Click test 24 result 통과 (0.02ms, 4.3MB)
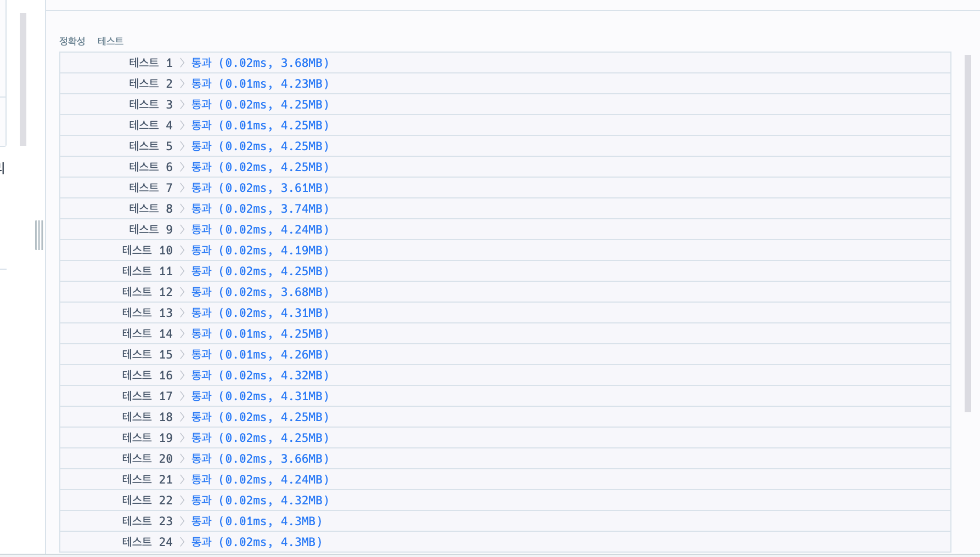Viewport: 980px width, 557px height. tap(257, 542)
